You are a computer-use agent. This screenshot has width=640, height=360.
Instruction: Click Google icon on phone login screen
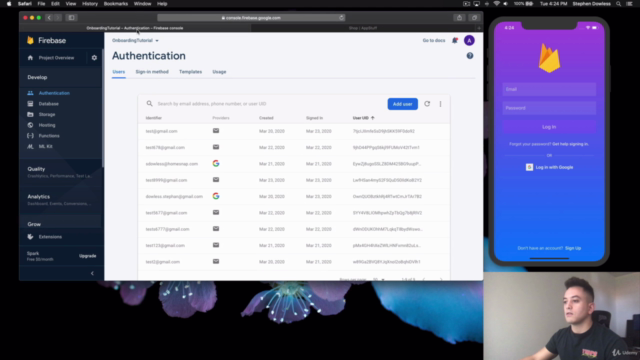(529, 167)
